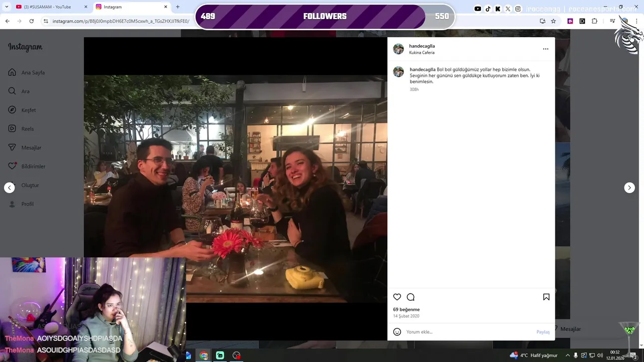This screenshot has width=644, height=362.
Task: Open Keşfet explore page
Action: tap(23, 110)
